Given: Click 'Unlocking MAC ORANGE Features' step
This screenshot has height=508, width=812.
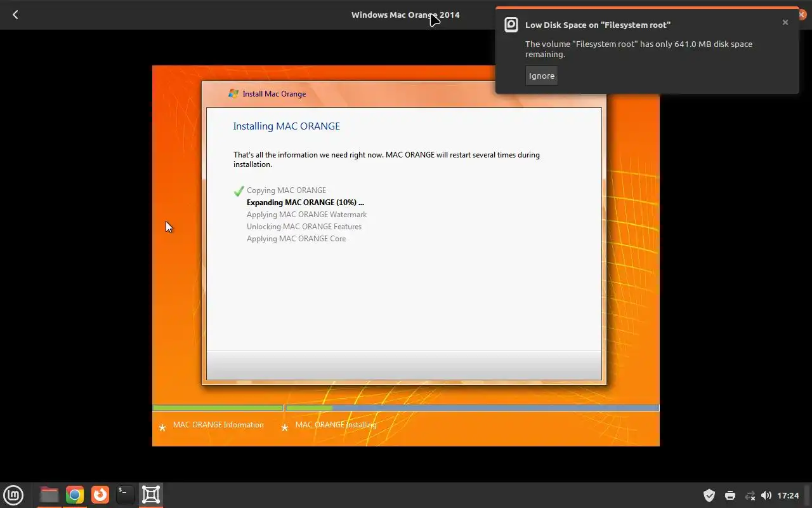Looking at the screenshot, I should click(304, 226).
